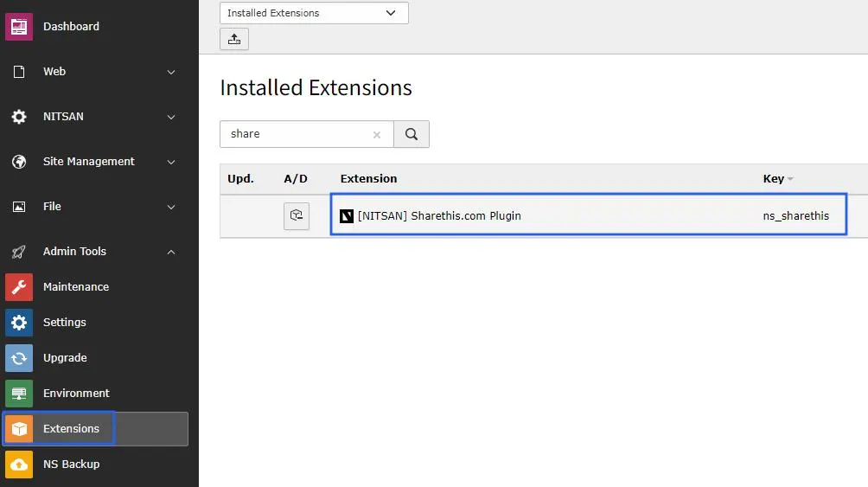
Task: Click the File image icon
Action: [19, 207]
